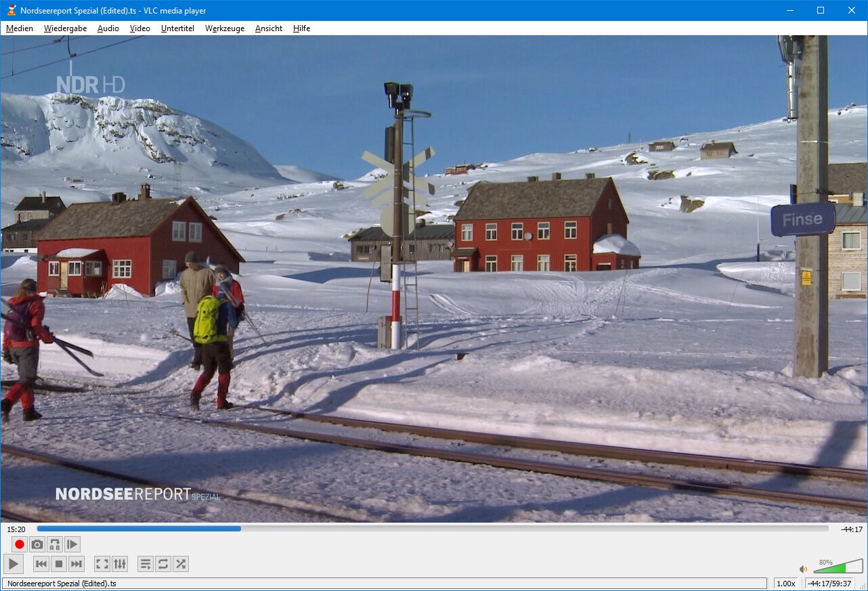Toggle the loop repeat mode

[x=162, y=564]
